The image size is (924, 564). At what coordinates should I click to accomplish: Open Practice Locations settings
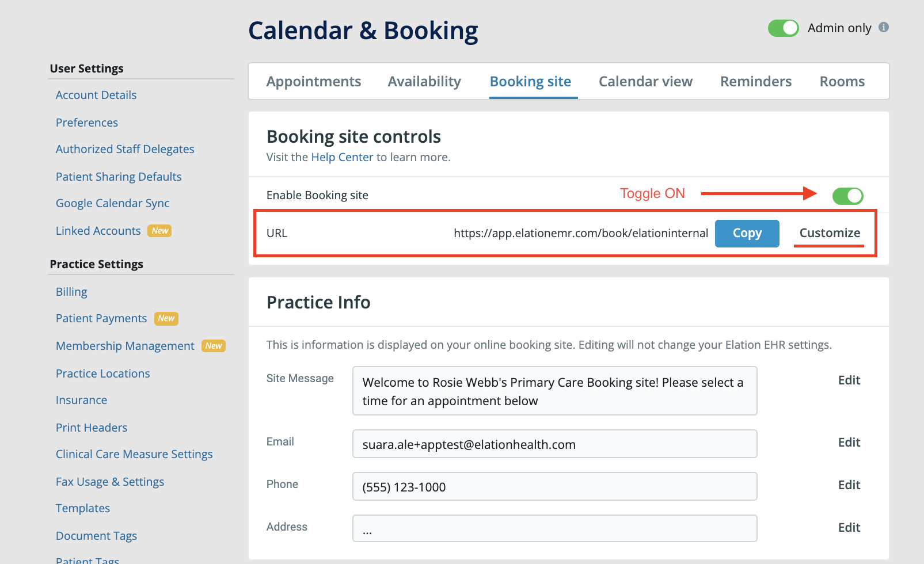click(x=102, y=373)
